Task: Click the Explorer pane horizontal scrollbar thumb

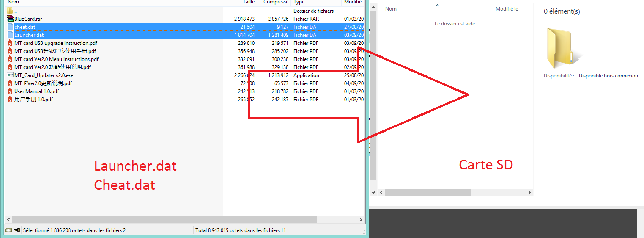Action: (x=428, y=193)
